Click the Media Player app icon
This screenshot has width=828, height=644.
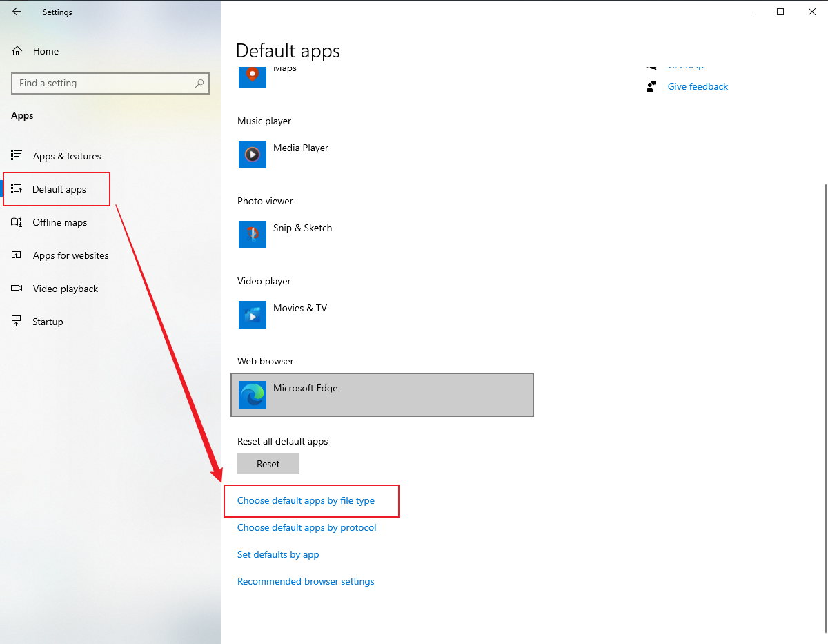[252, 155]
